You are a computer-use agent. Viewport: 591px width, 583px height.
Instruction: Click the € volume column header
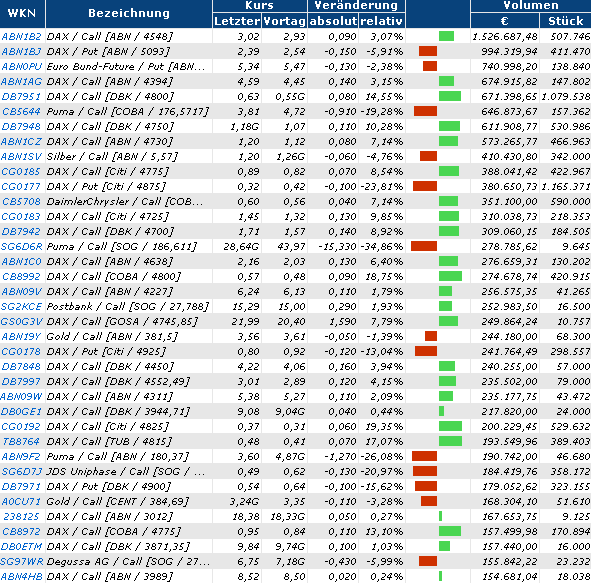tap(505, 21)
